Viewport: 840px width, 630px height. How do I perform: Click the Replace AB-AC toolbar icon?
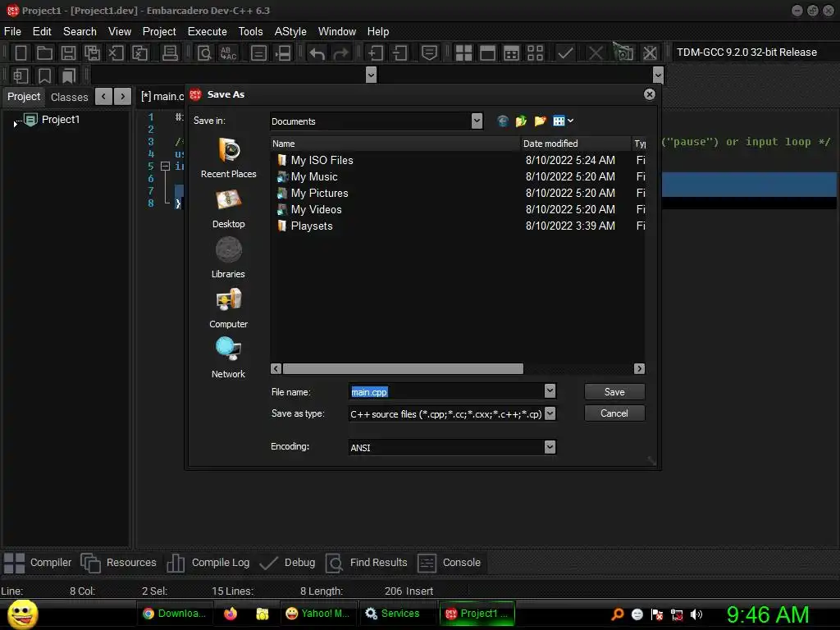click(229, 52)
